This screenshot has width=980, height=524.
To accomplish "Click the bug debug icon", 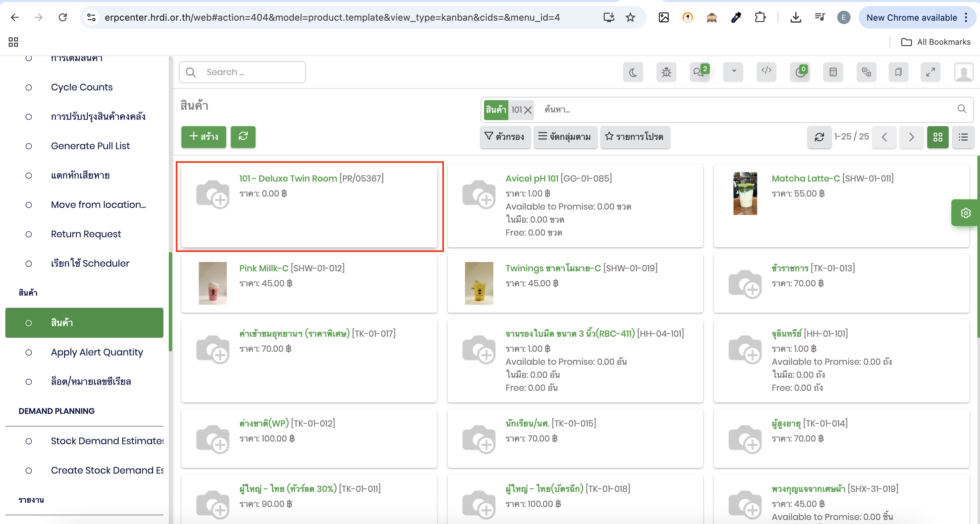I will [x=666, y=72].
